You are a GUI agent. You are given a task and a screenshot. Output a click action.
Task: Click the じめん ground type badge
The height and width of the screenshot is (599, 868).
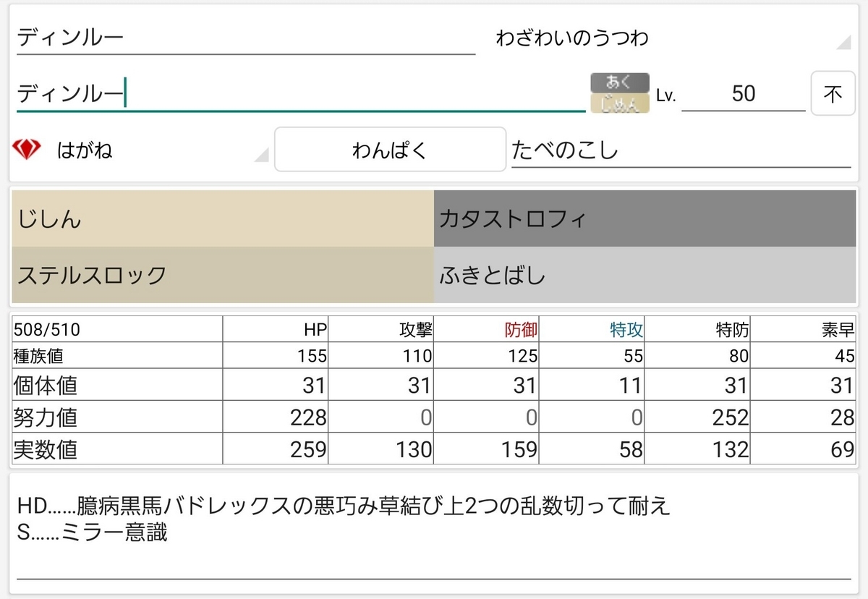(620, 103)
